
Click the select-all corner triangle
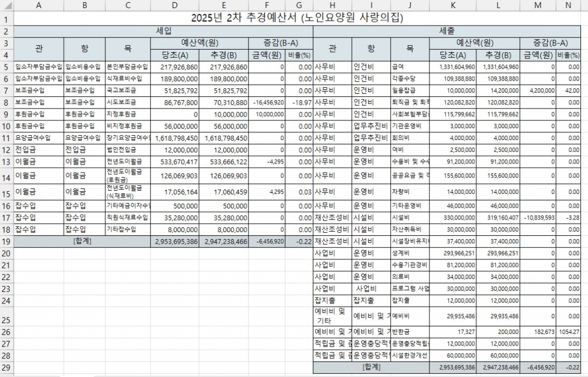tap(7, 5)
